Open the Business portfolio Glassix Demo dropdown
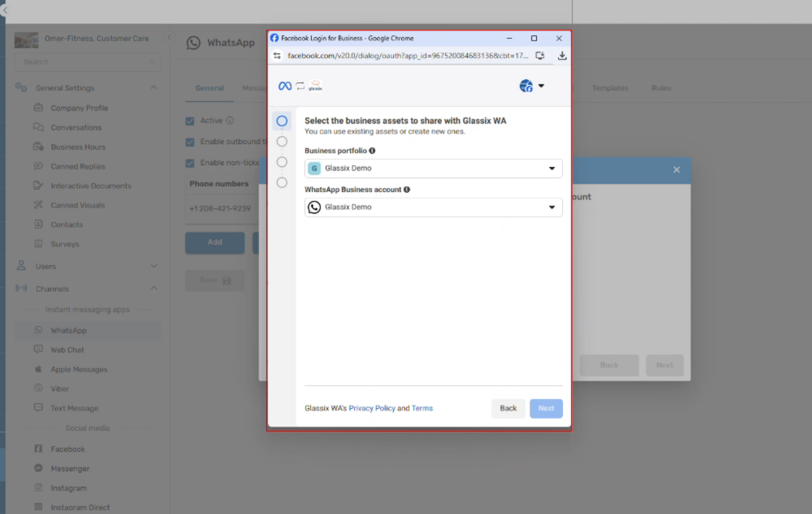This screenshot has height=514, width=812. click(x=433, y=168)
